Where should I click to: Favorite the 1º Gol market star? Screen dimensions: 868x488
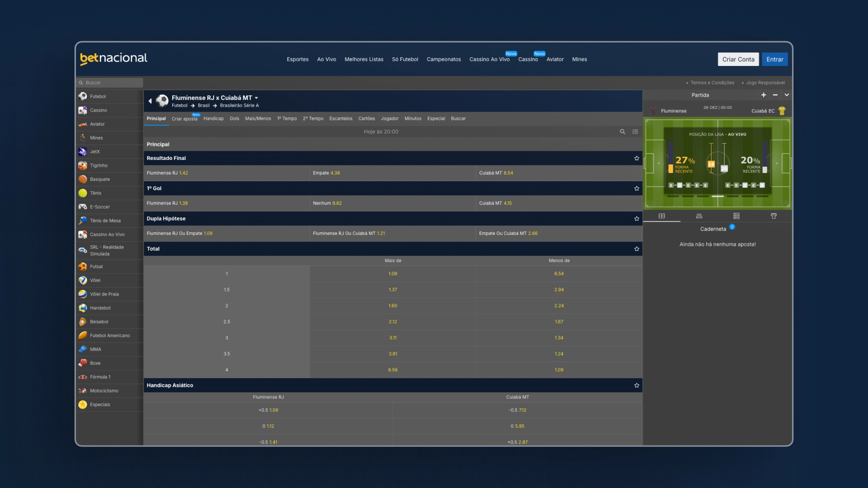tap(637, 188)
